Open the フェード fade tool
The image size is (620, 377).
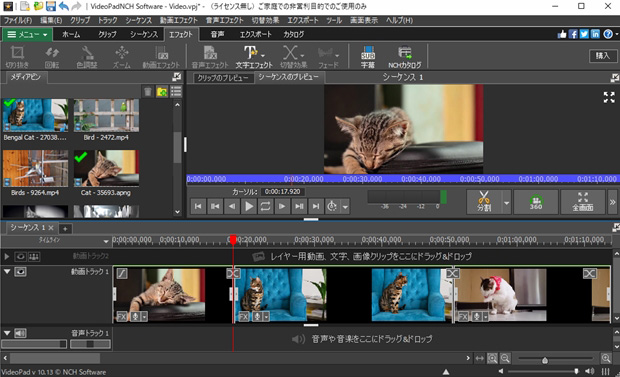pyautogui.click(x=329, y=57)
